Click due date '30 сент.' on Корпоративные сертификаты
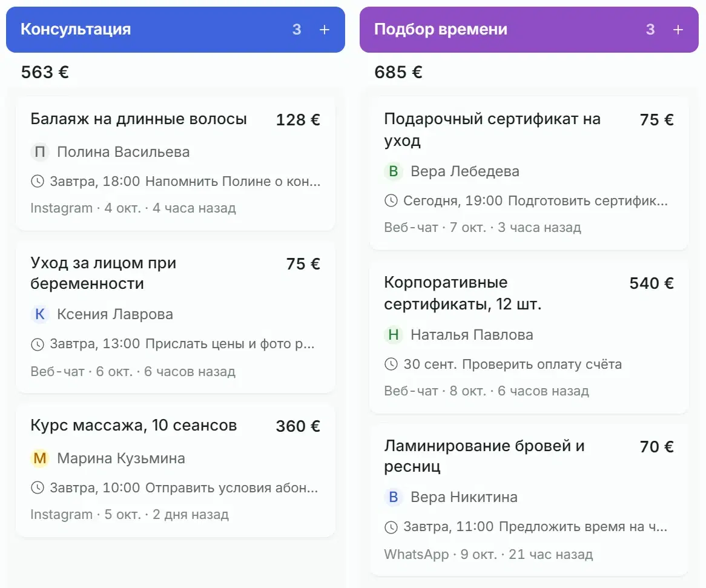This screenshot has width=706, height=588. 431,364
